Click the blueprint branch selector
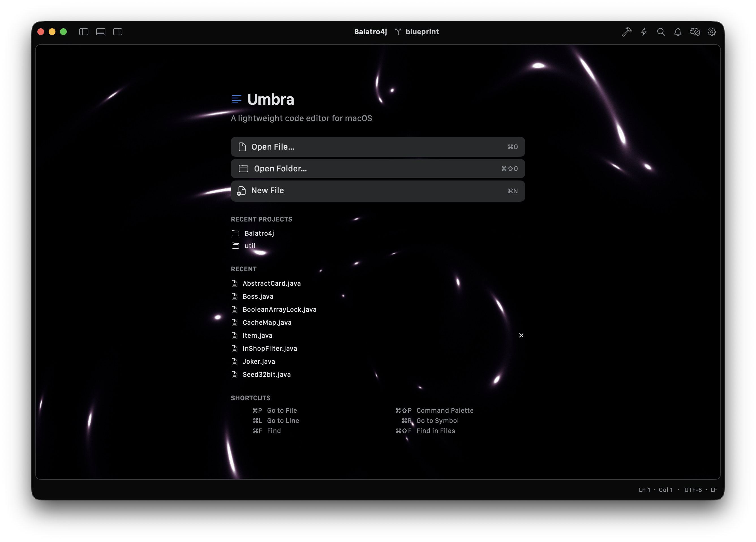Viewport: 756px width, 542px height. pos(417,32)
